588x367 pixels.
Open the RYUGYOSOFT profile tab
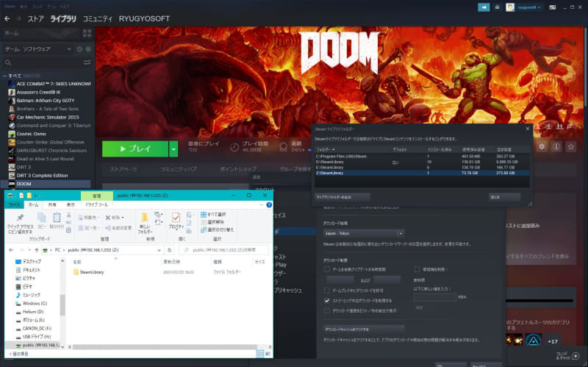[x=144, y=19]
